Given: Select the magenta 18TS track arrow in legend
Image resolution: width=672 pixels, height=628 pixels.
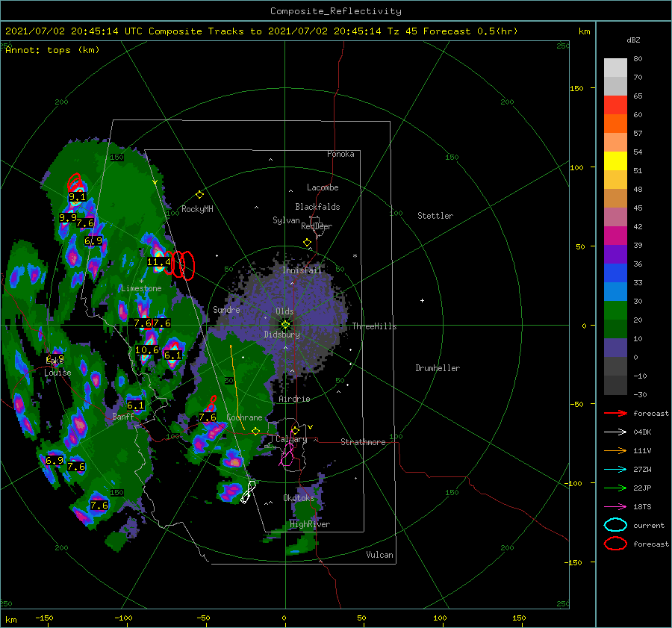Looking at the screenshot, I should 615,507.
